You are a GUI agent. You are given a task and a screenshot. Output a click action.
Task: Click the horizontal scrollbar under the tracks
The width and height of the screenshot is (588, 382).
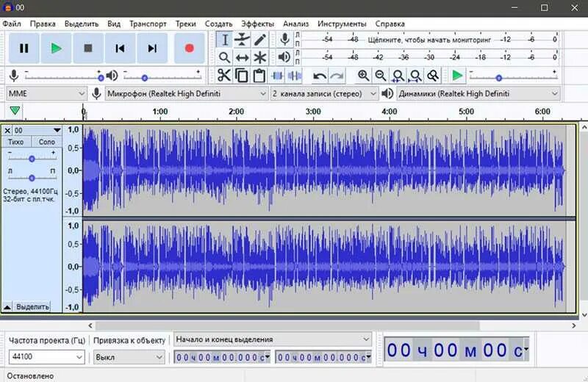pyautogui.click(x=287, y=325)
